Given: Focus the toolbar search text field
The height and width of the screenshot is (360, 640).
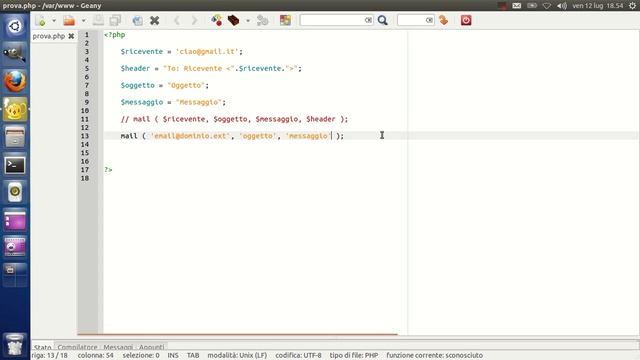Looking at the screenshot, I should tap(332, 20).
